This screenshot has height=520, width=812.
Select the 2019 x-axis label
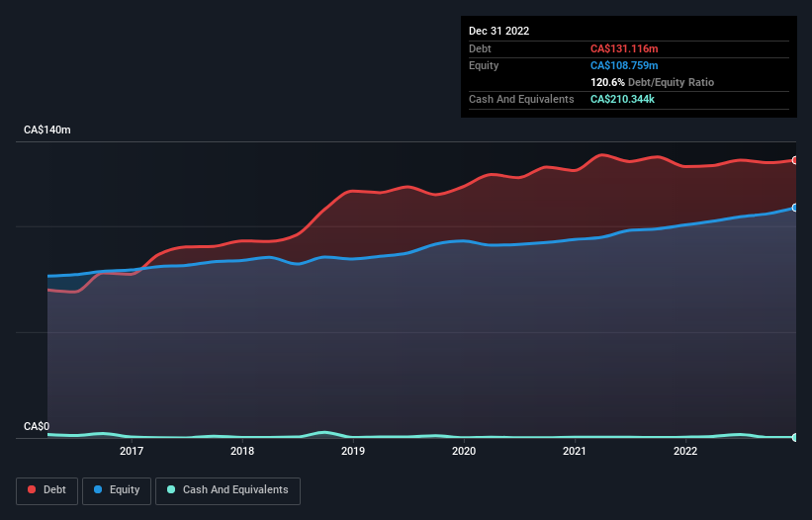click(353, 451)
